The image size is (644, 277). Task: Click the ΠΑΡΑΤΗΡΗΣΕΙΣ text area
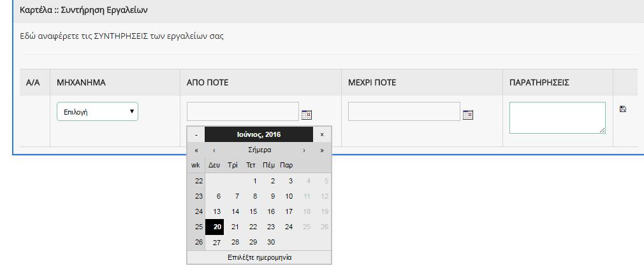[557, 118]
